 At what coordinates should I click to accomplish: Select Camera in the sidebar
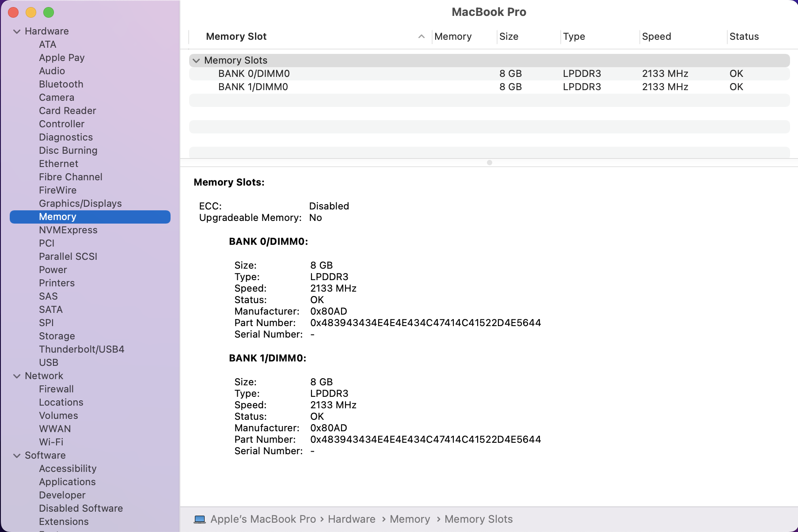pyautogui.click(x=57, y=98)
